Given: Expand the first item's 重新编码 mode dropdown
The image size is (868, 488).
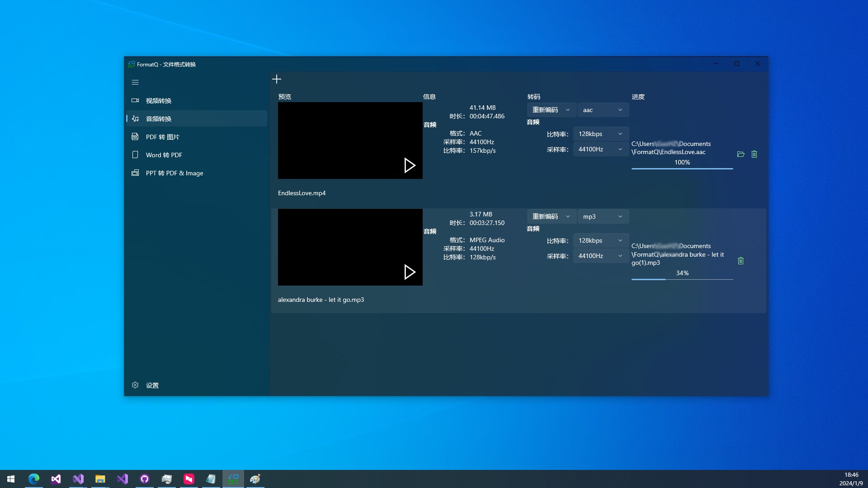Looking at the screenshot, I should point(551,110).
